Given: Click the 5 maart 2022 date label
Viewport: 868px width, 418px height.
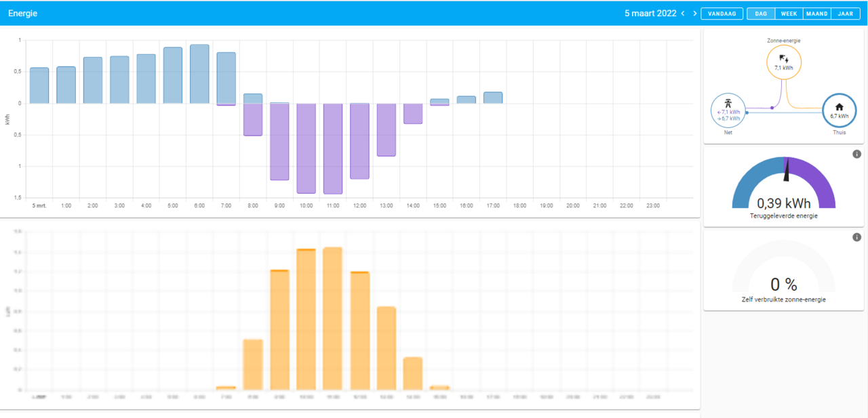Looking at the screenshot, I should point(650,14).
